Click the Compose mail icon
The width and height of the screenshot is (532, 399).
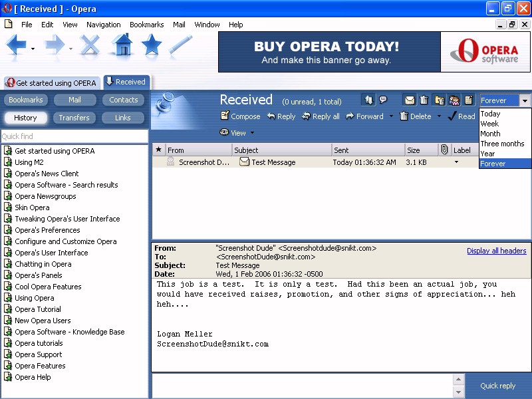click(x=239, y=116)
